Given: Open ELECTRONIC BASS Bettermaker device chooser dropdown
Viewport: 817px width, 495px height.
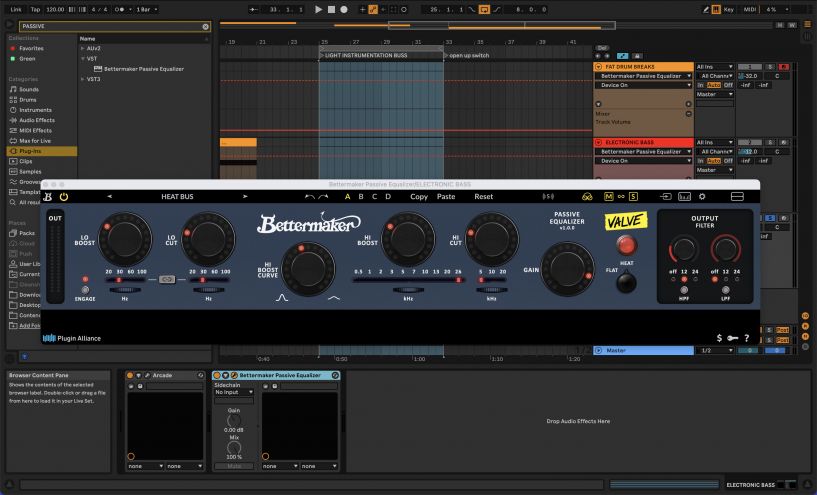Looking at the screenshot, I should coord(643,152).
